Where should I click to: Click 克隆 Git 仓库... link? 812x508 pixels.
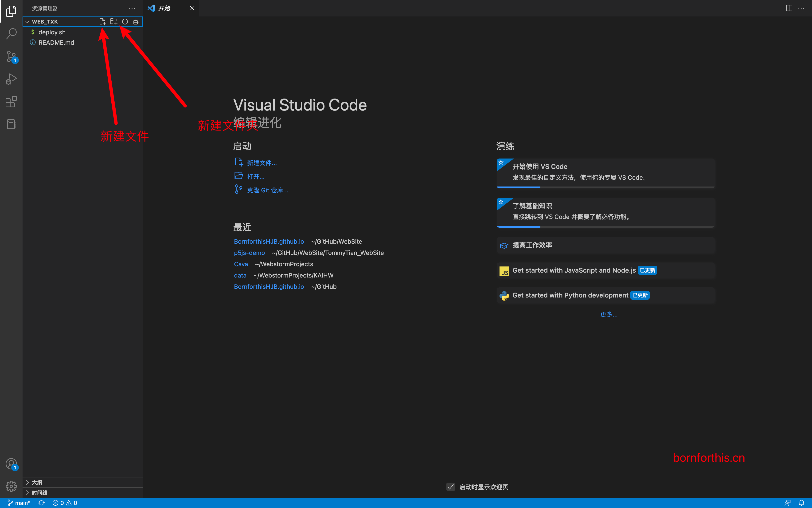coord(261,190)
